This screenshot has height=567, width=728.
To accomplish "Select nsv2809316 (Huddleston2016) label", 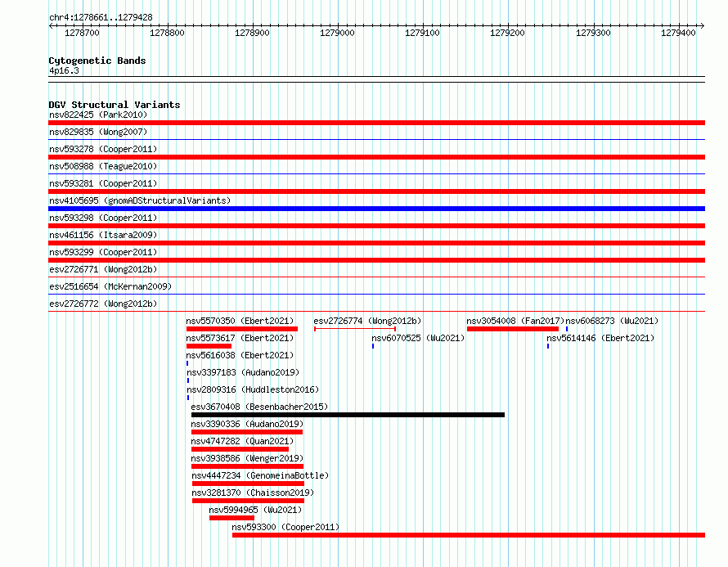I will (253, 389).
